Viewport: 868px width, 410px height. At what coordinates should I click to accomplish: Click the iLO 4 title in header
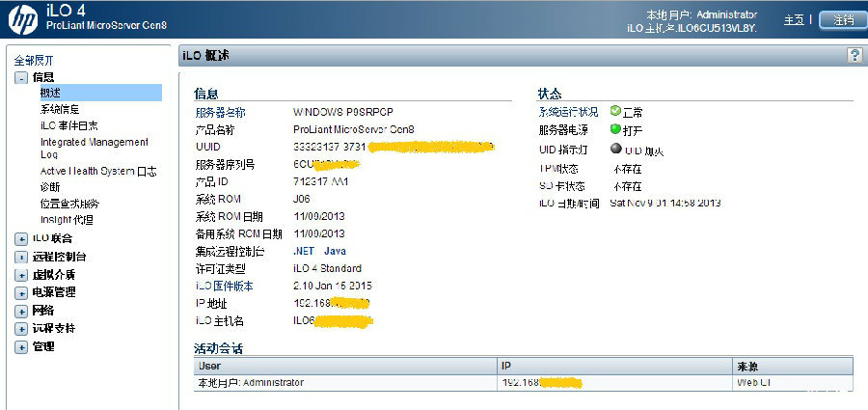67,11
